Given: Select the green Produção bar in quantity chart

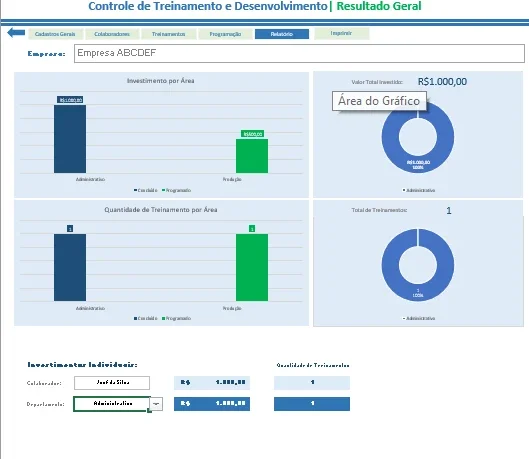Looking at the screenshot, I should [252, 267].
